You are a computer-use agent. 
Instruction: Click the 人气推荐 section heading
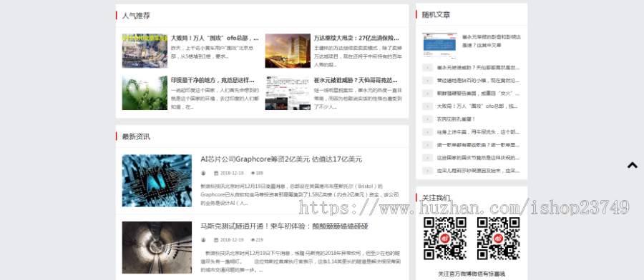click(136, 16)
